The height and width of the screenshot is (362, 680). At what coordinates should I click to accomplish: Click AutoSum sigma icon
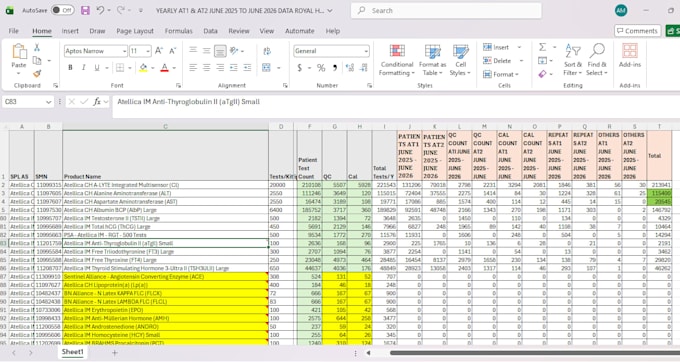click(x=543, y=47)
